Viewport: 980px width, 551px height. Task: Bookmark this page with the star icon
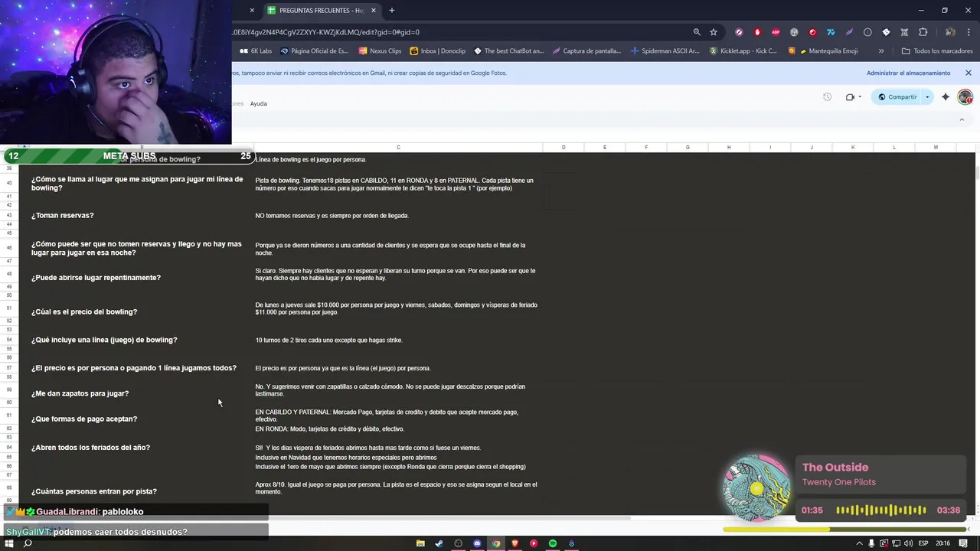(x=714, y=32)
